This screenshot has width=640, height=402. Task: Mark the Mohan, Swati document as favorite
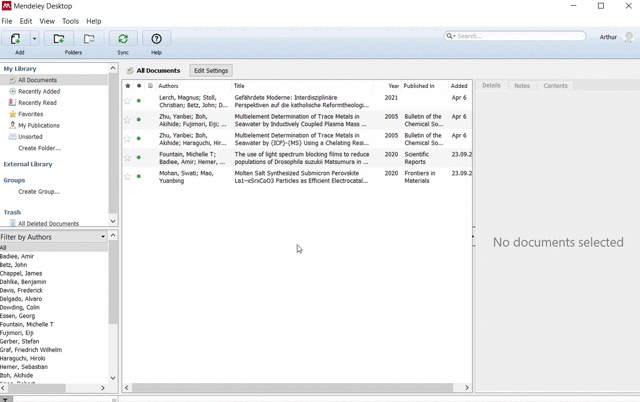[x=128, y=177]
